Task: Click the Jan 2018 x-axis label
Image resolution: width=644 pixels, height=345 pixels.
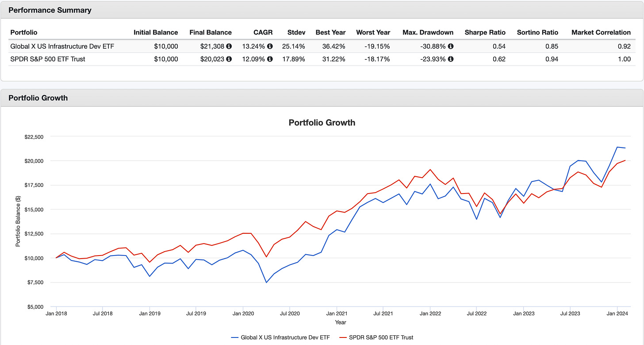Action: click(56, 314)
